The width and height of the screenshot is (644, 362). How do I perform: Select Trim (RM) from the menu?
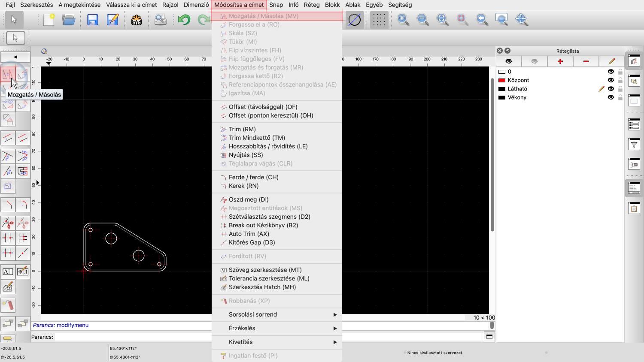click(242, 129)
